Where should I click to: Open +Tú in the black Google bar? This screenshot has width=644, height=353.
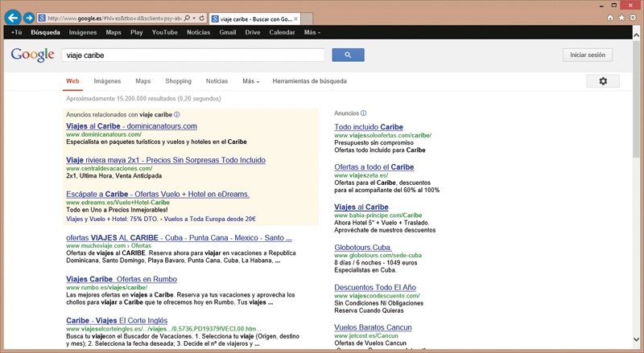coord(16,32)
